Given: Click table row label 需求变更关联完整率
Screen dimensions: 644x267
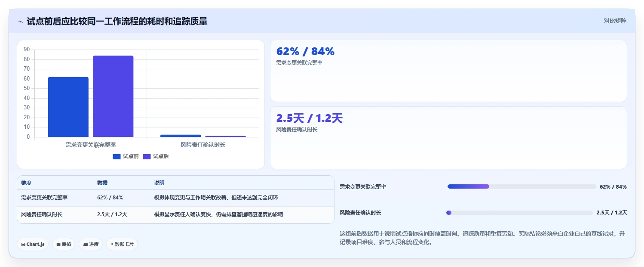Looking at the screenshot, I should (x=44, y=198).
